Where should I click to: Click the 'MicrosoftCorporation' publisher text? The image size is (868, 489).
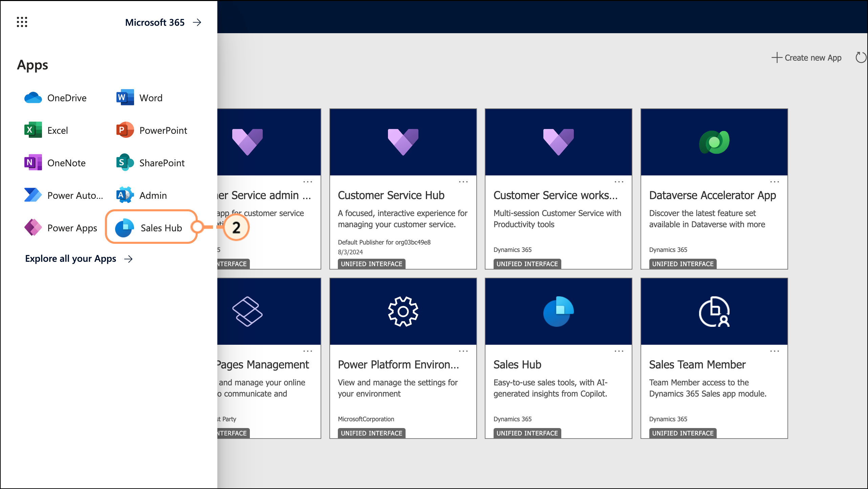tap(366, 419)
